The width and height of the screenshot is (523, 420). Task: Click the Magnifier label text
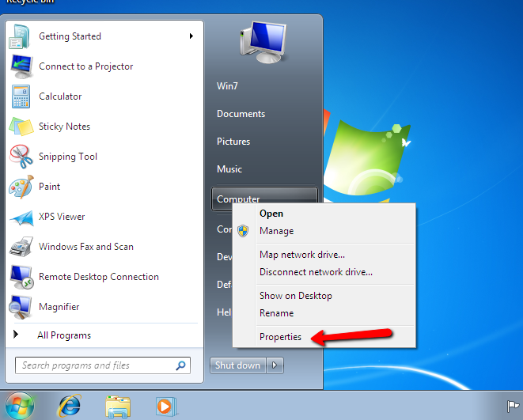[x=59, y=307]
